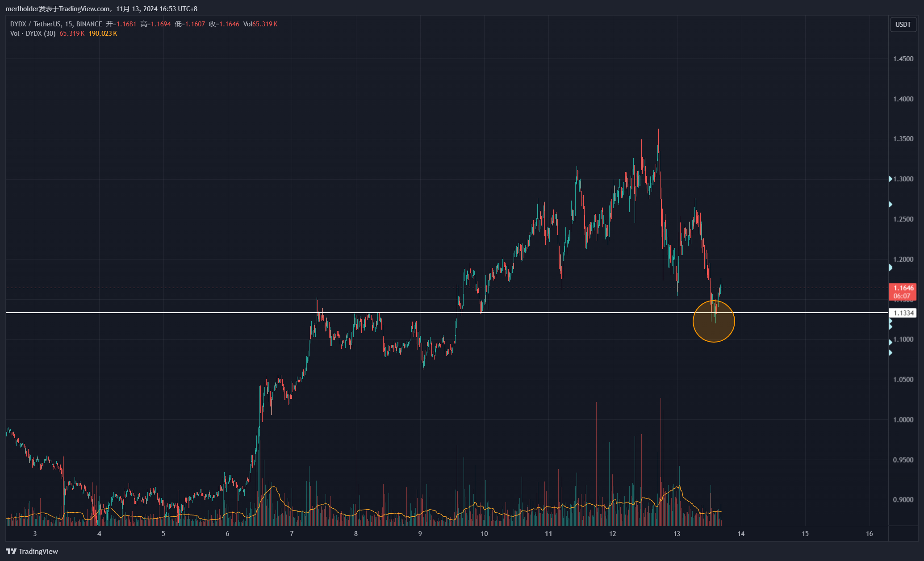This screenshot has height=561, width=924.
Task: Select the orange circle drawing on the chart
Action: 714,321
